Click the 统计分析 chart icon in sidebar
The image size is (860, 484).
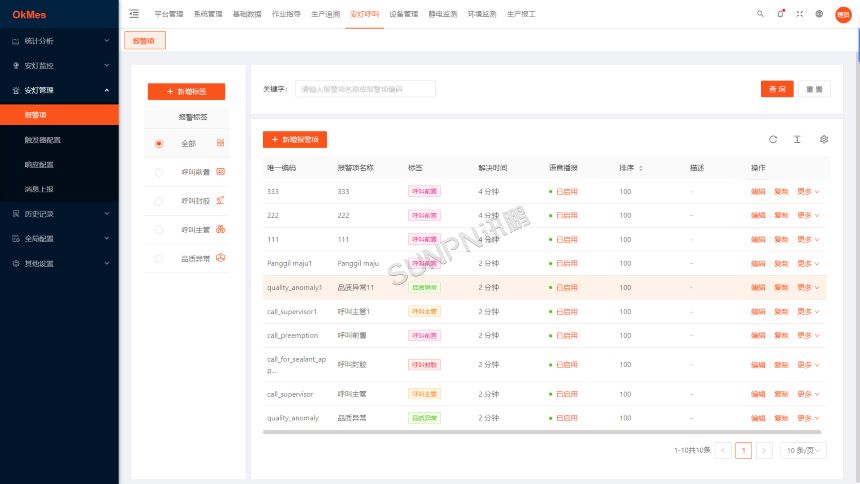(15, 41)
